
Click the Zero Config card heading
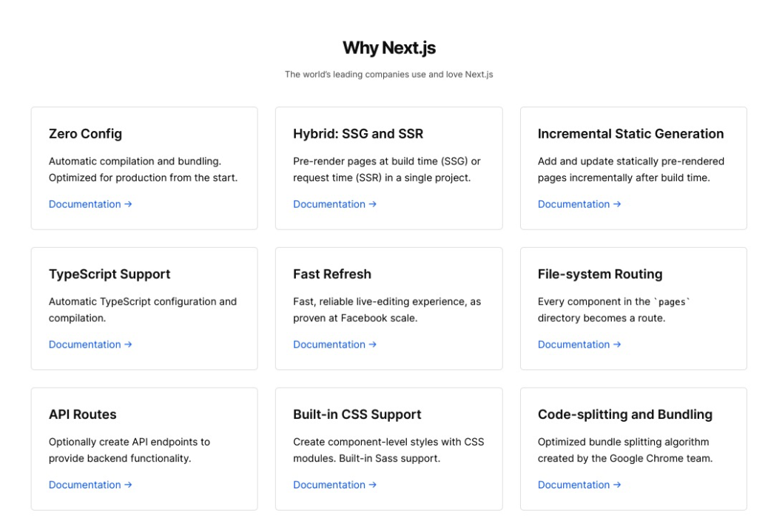[x=85, y=134]
